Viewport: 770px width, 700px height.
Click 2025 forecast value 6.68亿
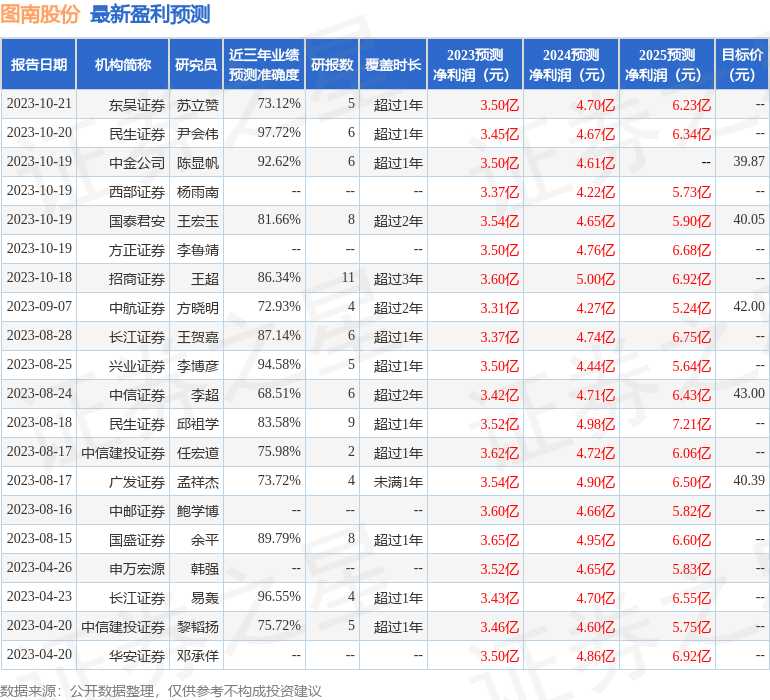691,250
